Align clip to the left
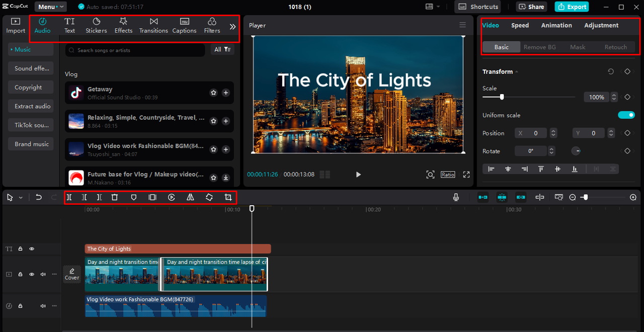This screenshot has width=644, height=332. pos(491,169)
